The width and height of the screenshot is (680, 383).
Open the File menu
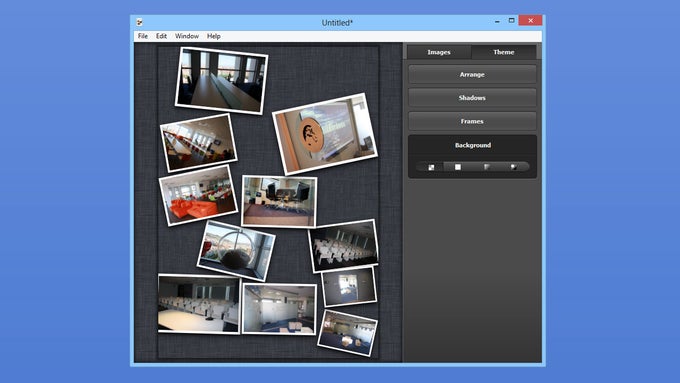coord(143,36)
